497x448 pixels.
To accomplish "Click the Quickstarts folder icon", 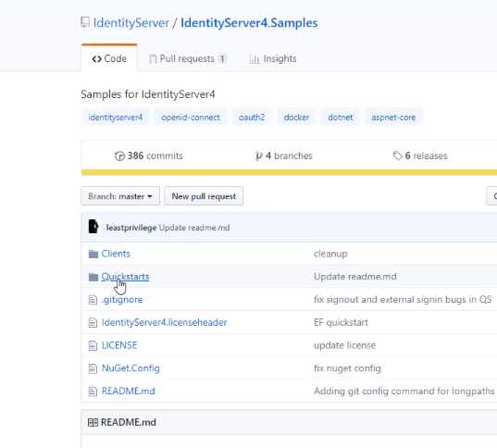I will (x=93, y=277).
